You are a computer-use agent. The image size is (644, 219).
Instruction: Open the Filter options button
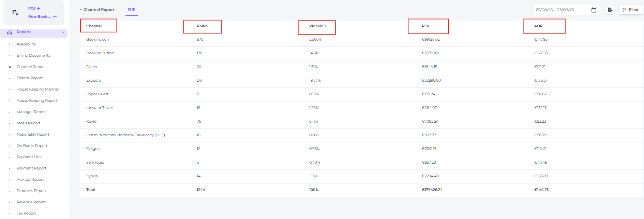click(x=630, y=10)
